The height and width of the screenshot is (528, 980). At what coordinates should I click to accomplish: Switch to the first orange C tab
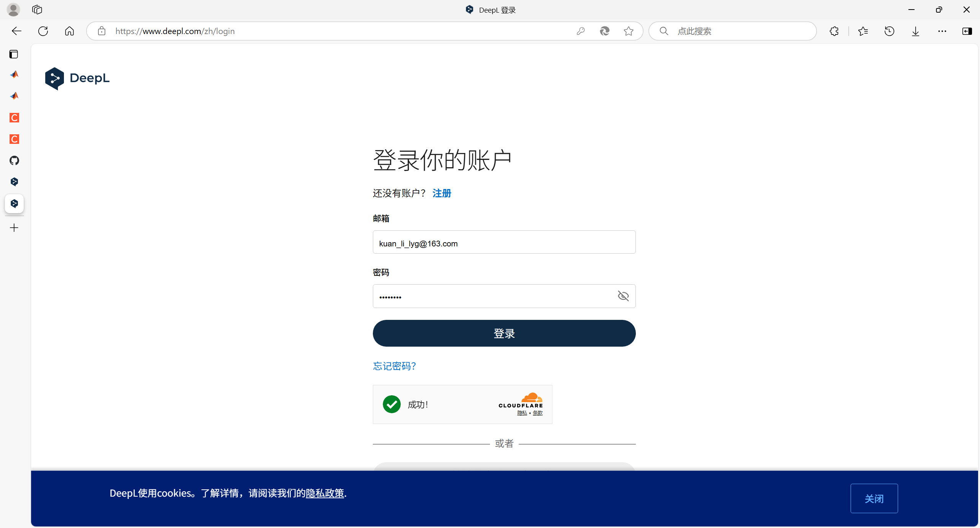point(14,117)
